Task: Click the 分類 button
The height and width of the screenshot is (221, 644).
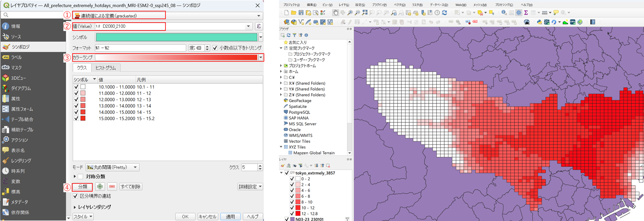Action: coord(83,187)
